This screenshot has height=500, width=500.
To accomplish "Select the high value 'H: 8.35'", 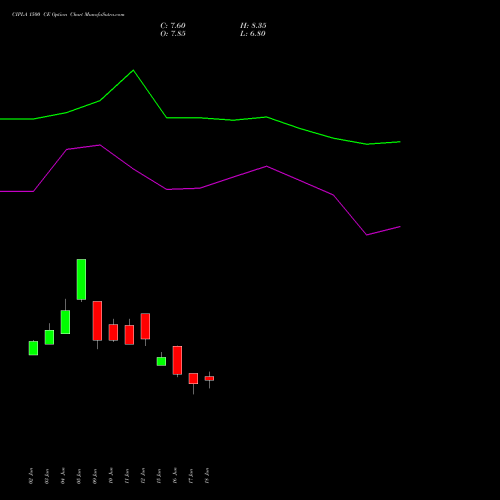I will 253,26.
